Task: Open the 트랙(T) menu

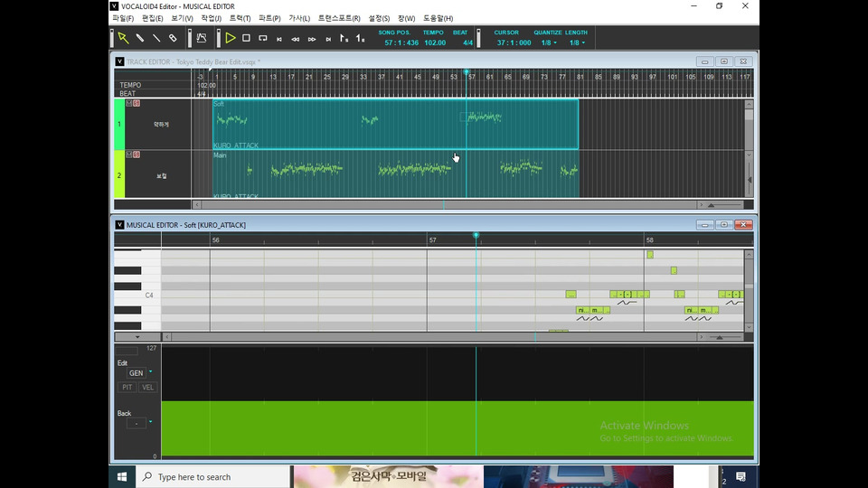Action: click(240, 18)
